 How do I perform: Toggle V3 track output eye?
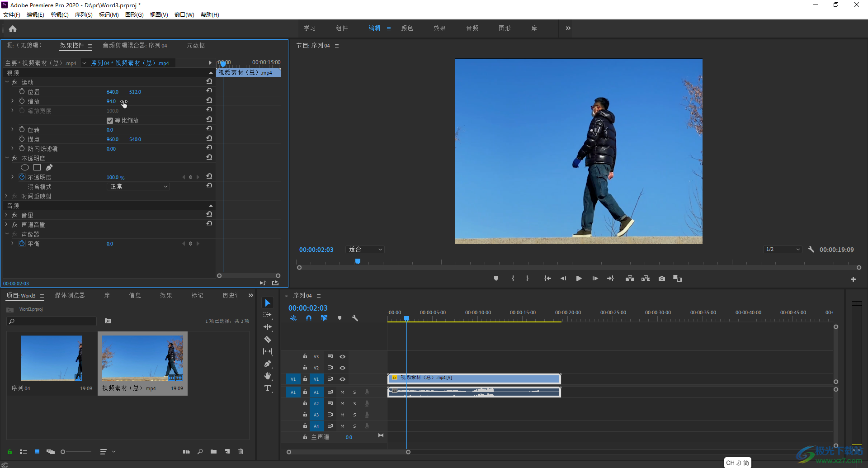(343, 356)
